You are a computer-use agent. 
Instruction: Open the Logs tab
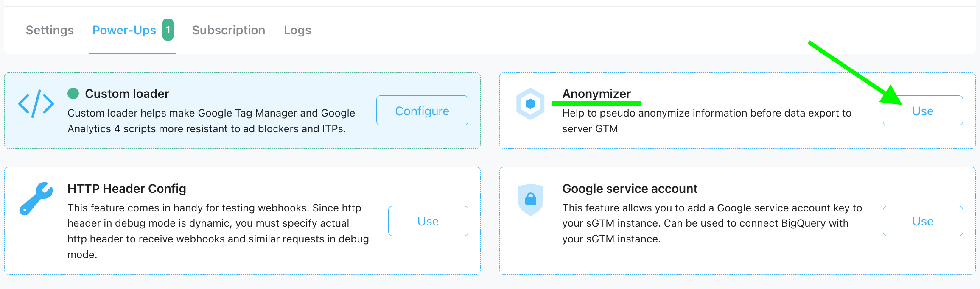pos(297,30)
